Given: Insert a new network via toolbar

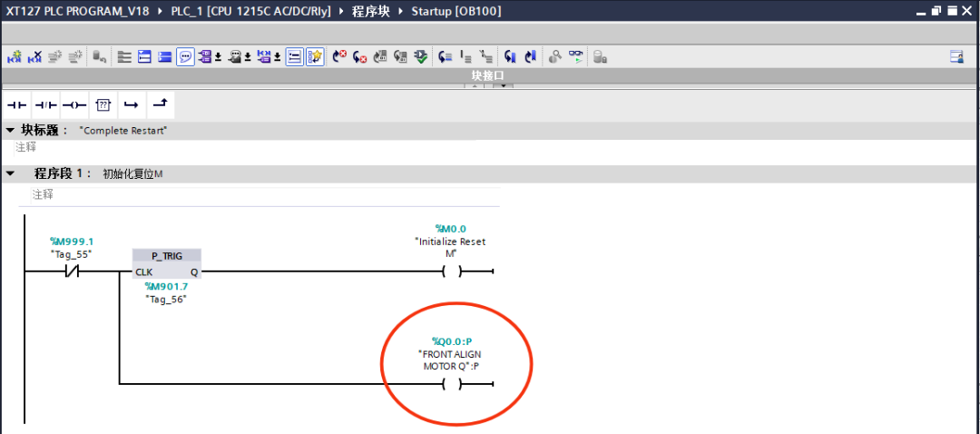Looking at the screenshot, I should 14,57.
